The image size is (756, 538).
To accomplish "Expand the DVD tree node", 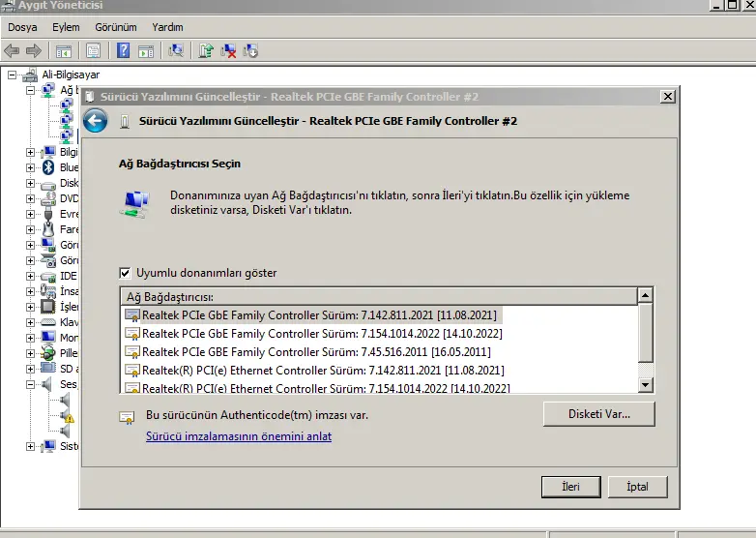I will point(30,198).
